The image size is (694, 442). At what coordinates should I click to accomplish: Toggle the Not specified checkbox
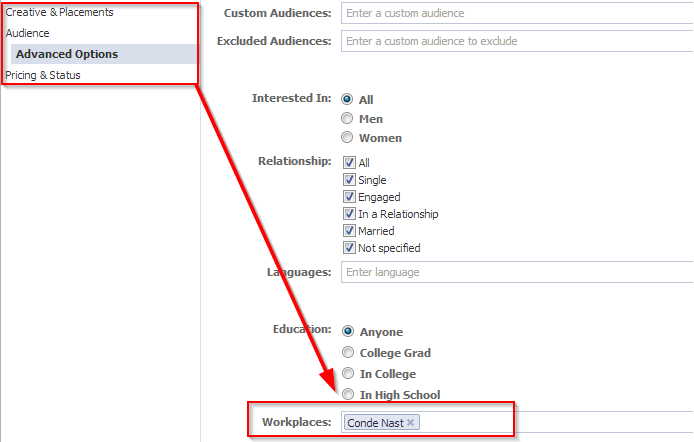pos(349,247)
